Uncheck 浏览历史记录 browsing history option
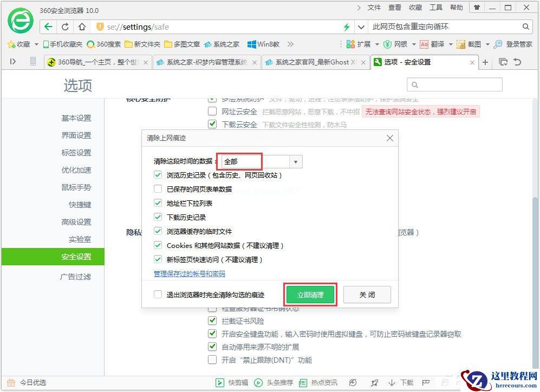 [158, 175]
